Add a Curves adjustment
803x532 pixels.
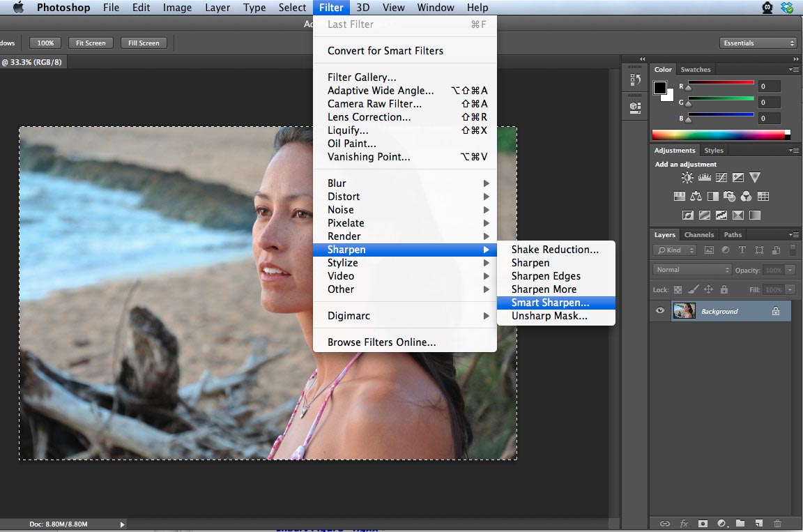tap(721, 178)
